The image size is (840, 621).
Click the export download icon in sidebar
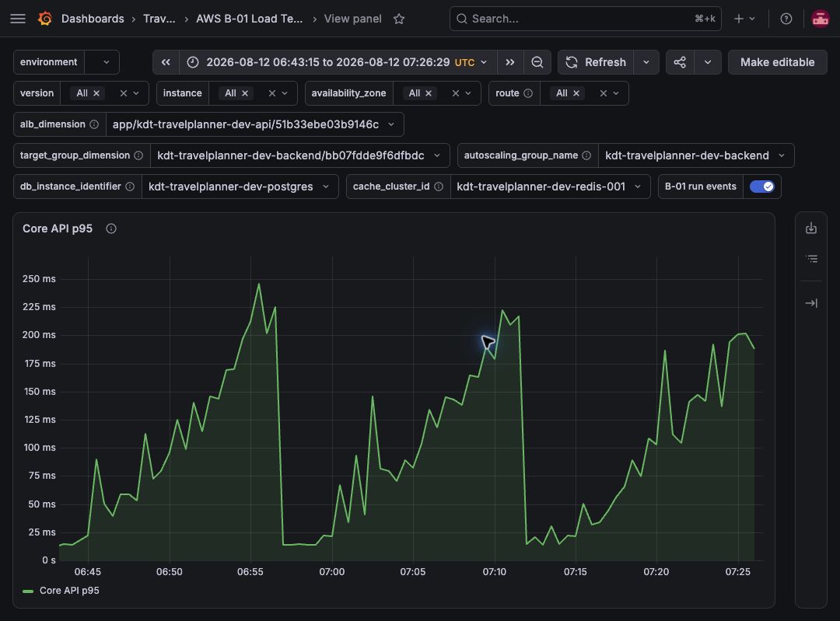(811, 229)
